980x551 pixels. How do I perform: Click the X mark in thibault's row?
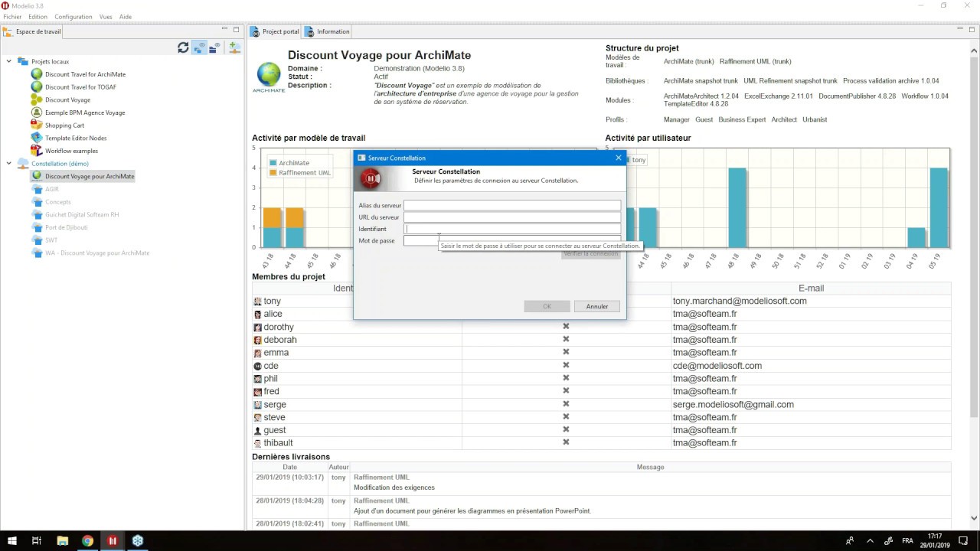pos(566,442)
